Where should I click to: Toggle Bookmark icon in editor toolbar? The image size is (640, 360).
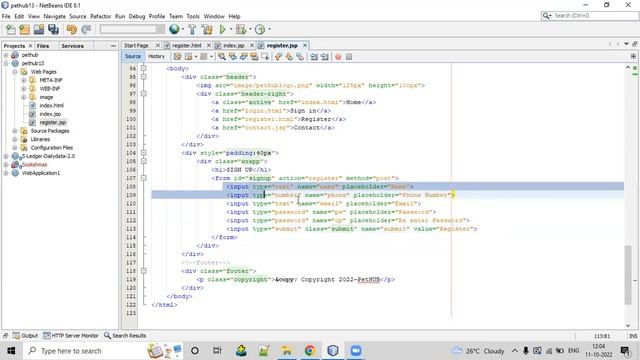(300, 57)
